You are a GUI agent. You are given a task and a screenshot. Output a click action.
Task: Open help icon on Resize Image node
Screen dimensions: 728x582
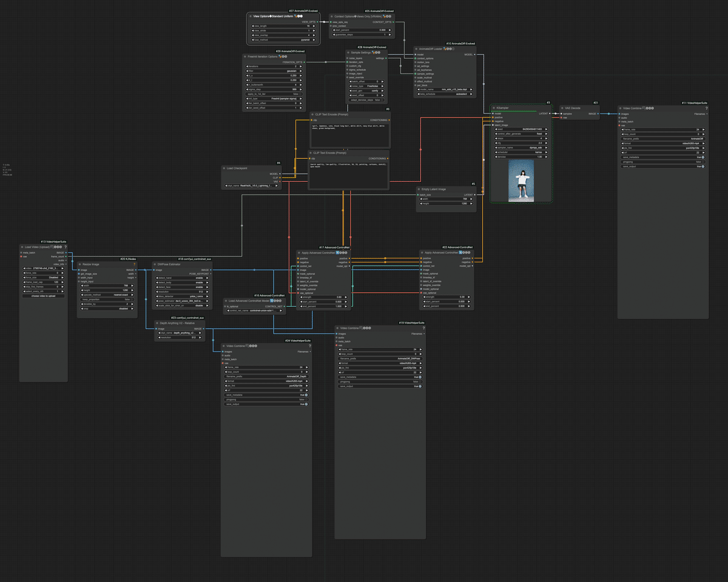[134, 264]
